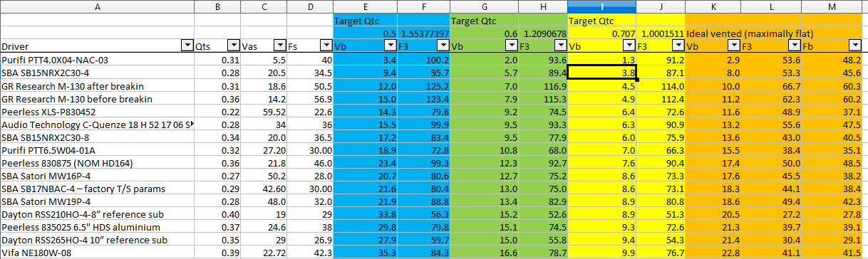Screen dimensions: 868x259
Task: Open the Qts column filter dropdown
Action: [233, 46]
